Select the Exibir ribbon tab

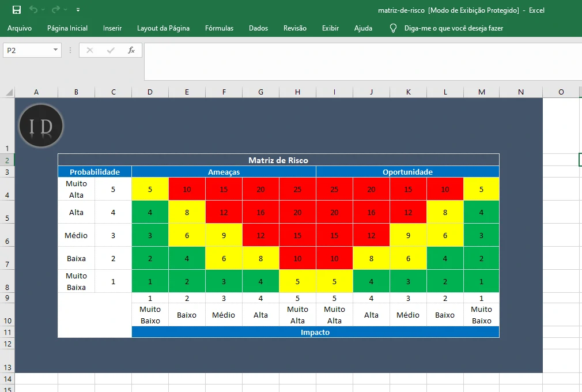(330, 28)
